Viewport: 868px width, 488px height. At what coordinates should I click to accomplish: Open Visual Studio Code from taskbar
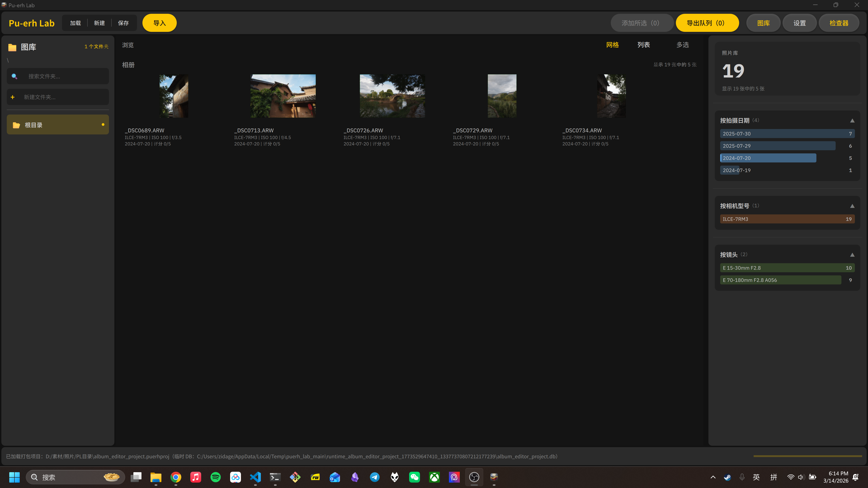[255, 477]
